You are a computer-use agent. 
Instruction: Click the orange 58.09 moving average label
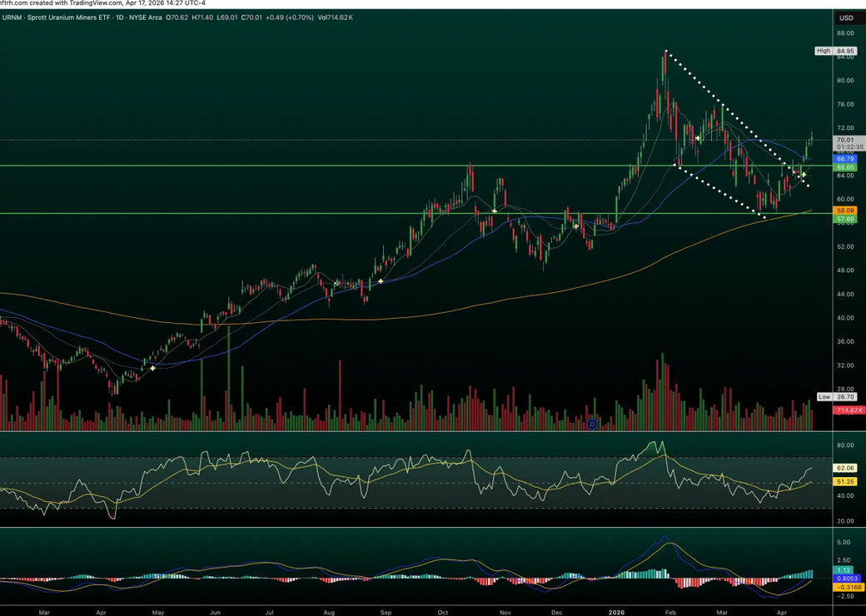pos(845,211)
